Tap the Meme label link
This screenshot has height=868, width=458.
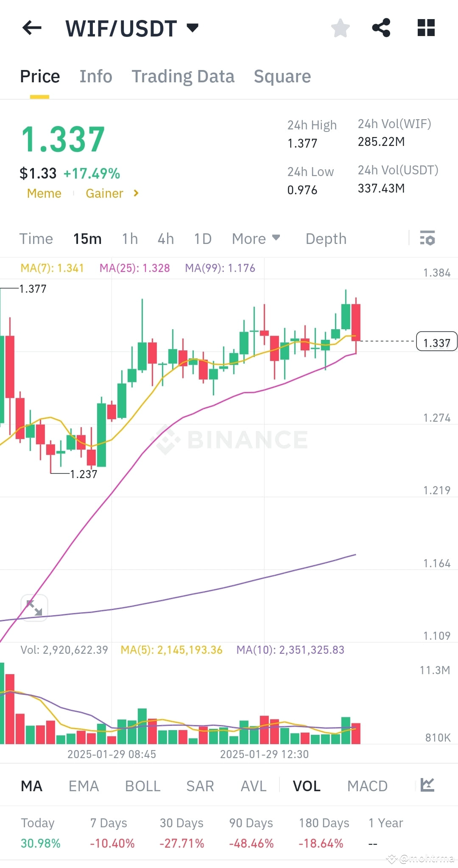[x=44, y=193]
